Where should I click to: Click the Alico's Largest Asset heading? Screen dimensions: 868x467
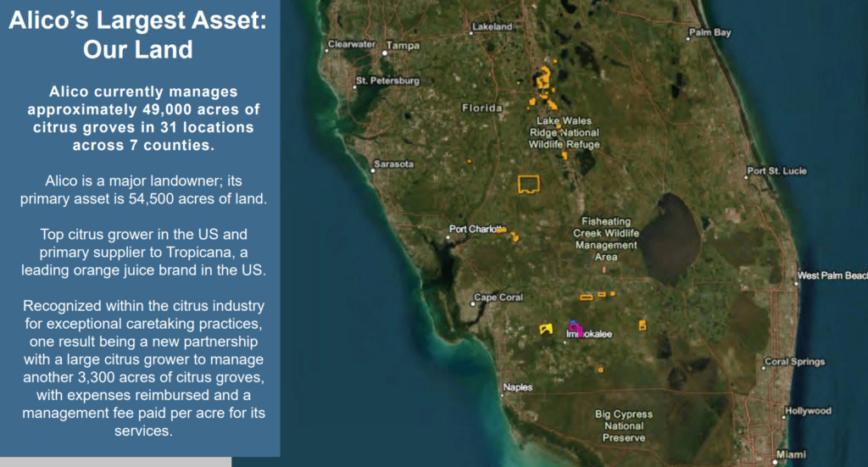click(138, 35)
